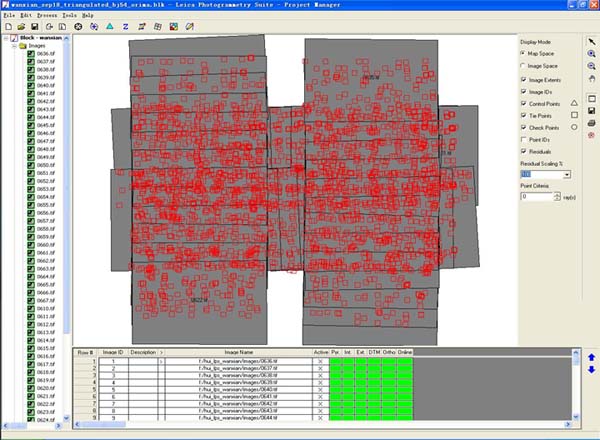Collapse the Block - wanxian root node
Image resolution: width=600 pixels, height=440 pixels.
[x=4, y=38]
